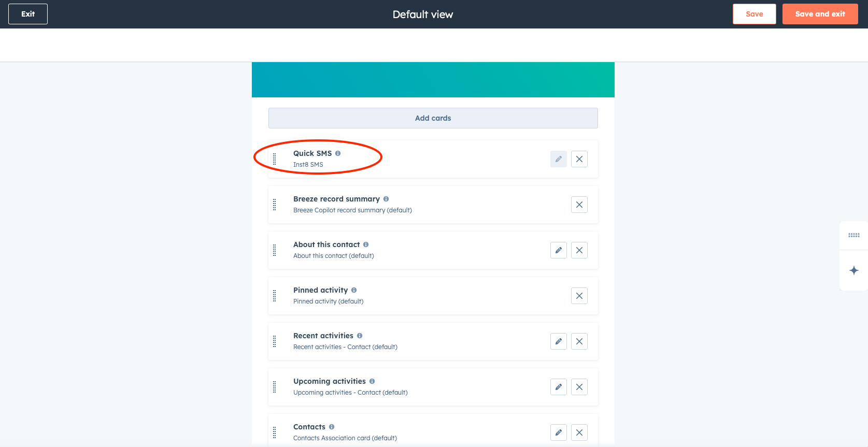Remove the Breeze record summary card
Viewport: 868px width, 447px height.
pyautogui.click(x=579, y=205)
